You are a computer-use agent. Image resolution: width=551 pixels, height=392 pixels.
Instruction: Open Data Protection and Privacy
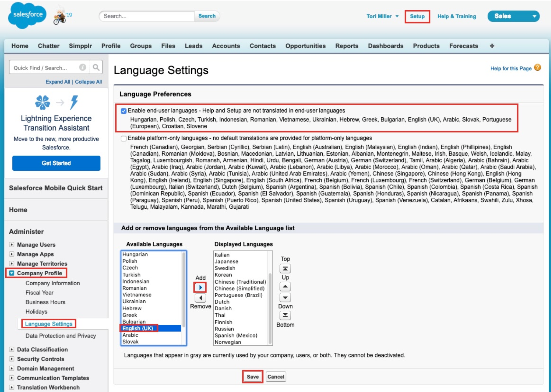click(x=61, y=336)
